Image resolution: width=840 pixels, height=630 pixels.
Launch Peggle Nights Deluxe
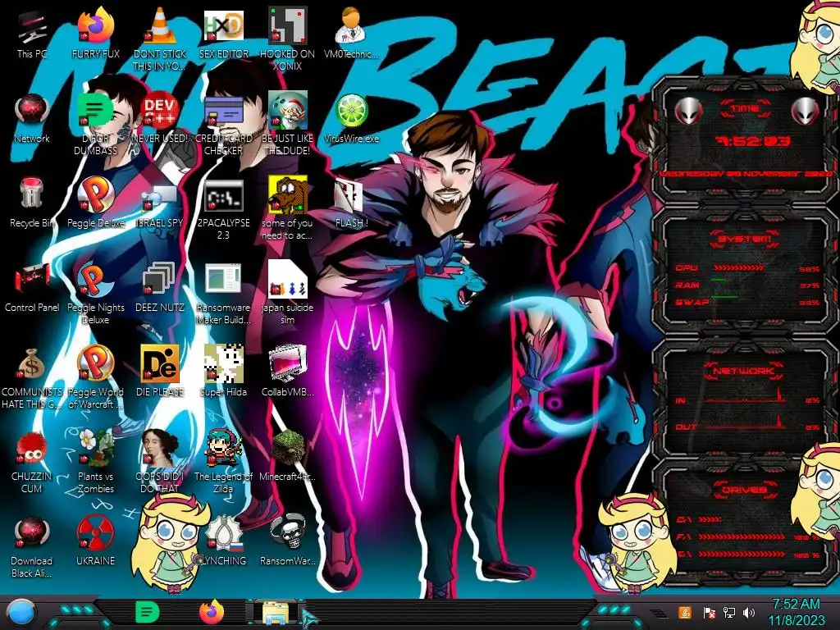point(95,294)
